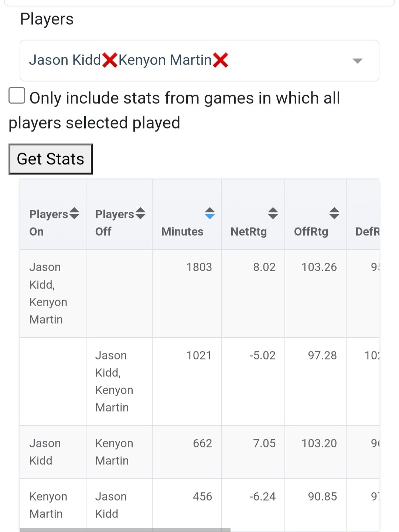This screenshot has height=532, width=399.
Task: Click the OffRtg column header label
Action: [x=311, y=232]
